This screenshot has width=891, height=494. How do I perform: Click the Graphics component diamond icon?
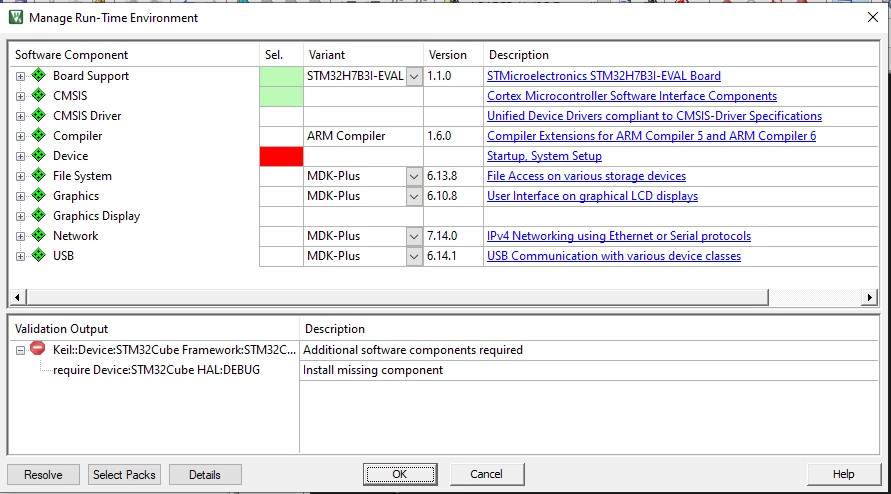tap(39, 195)
